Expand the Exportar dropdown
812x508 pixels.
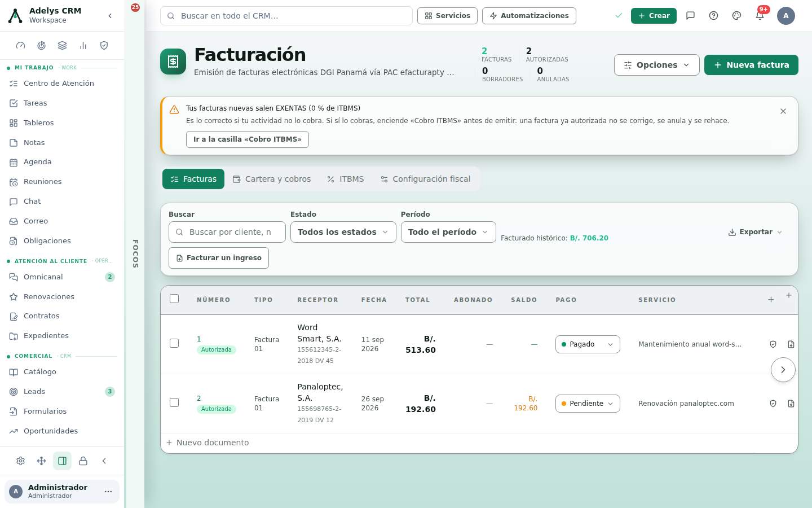(x=756, y=232)
